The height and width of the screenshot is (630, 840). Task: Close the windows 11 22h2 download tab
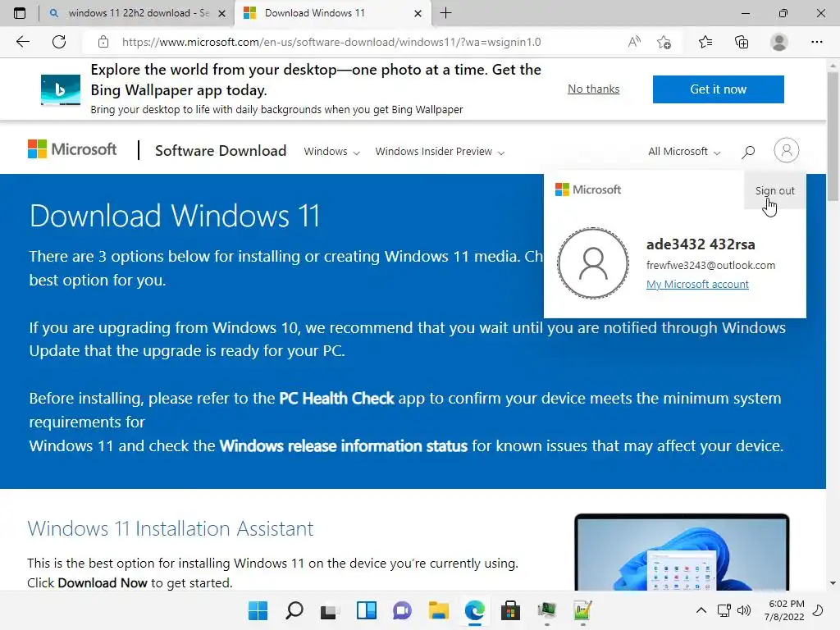click(x=221, y=13)
